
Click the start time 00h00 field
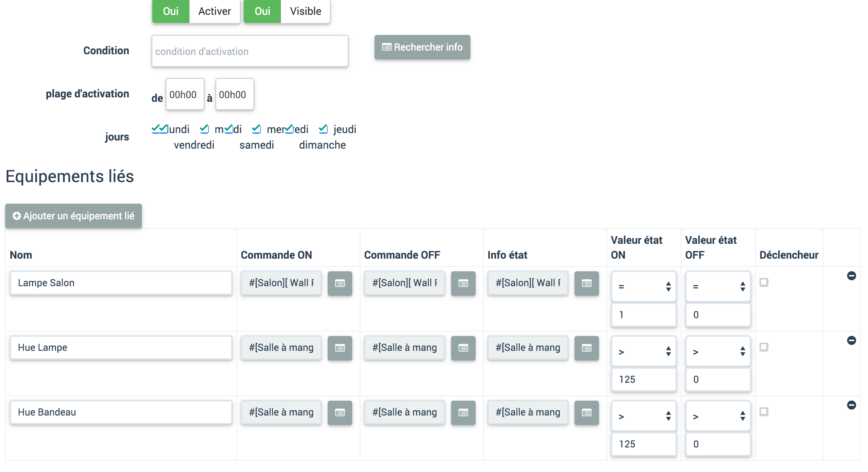click(x=185, y=94)
